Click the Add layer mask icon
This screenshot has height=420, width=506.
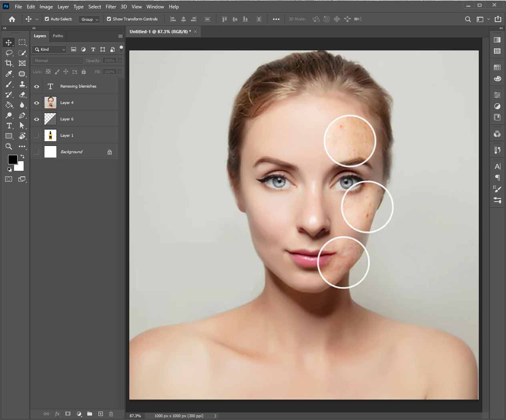(x=68, y=414)
